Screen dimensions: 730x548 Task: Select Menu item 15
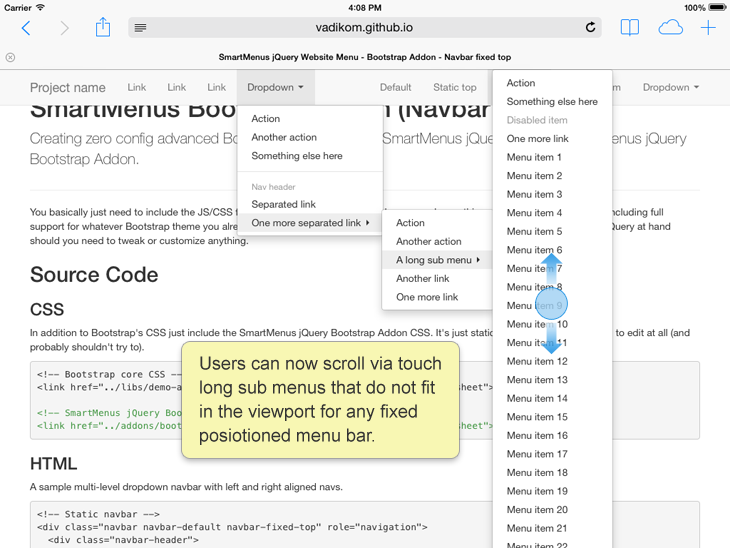(552, 417)
